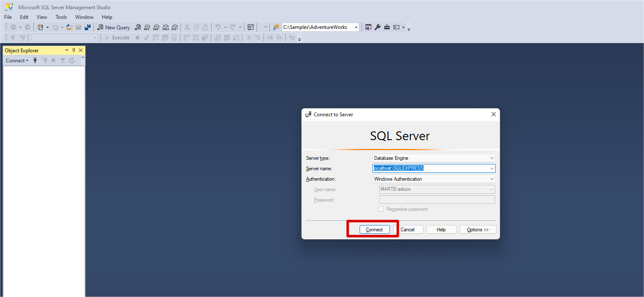Open a new XMLA query
This screenshot has width=644, height=297.
click(165, 27)
